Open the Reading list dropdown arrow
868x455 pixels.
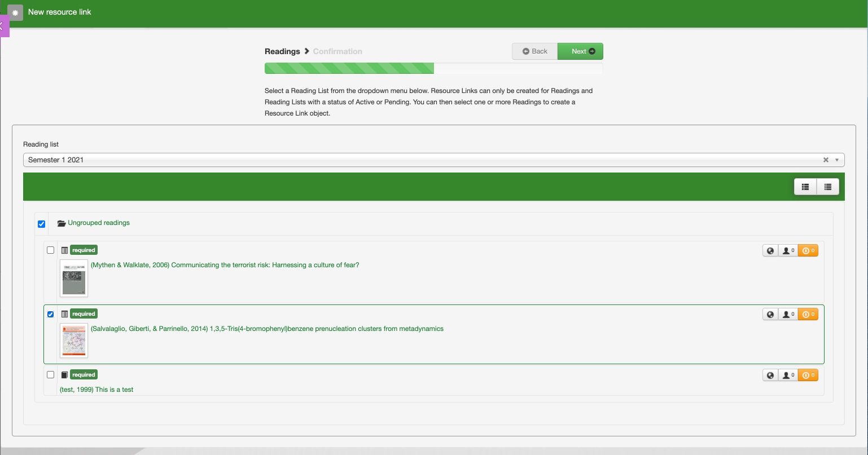(x=837, y=160)
